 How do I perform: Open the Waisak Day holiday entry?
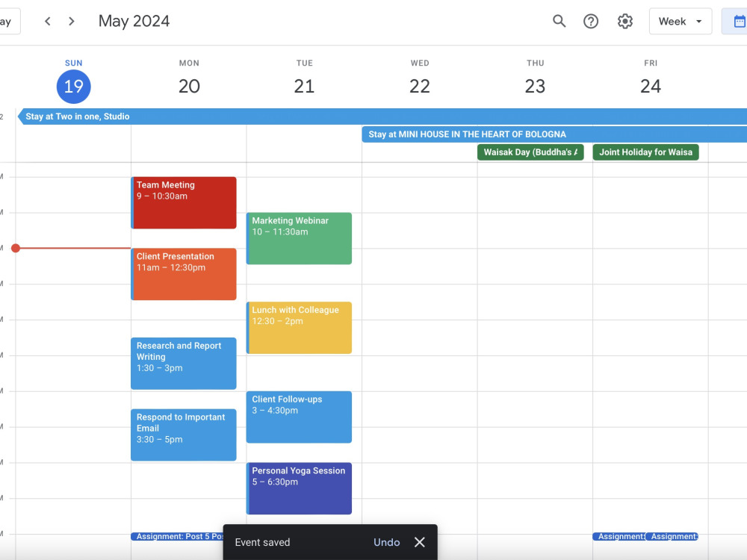(x=530, y=152)
